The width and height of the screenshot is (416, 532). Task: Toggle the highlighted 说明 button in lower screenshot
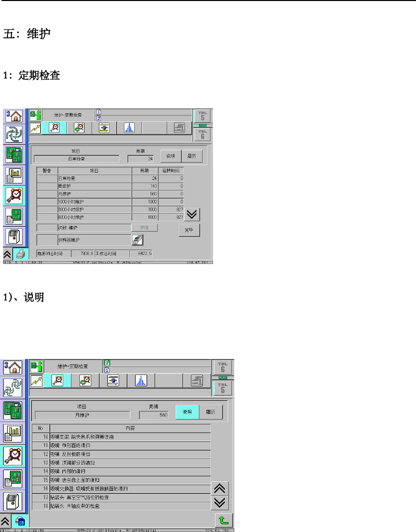click(187, 412)
